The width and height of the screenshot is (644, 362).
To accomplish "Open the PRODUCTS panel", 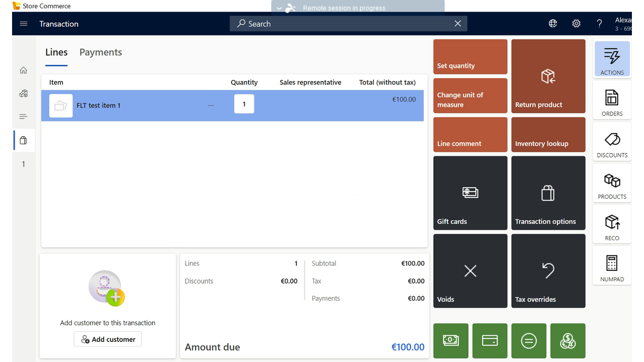I will [x=612, y=183].
